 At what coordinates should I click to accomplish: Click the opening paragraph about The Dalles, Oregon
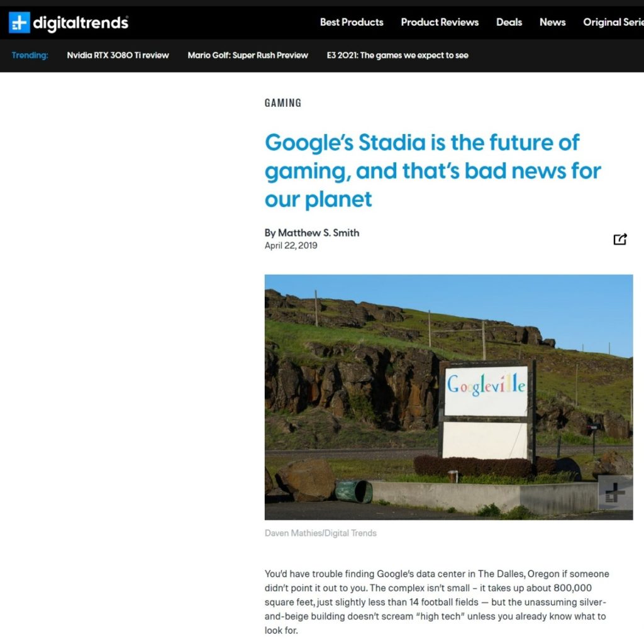tap(436, 602)
